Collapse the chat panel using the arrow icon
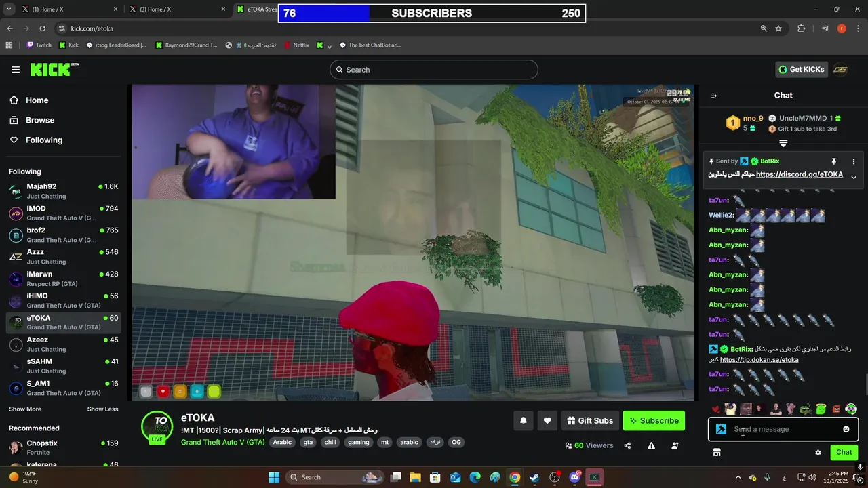The height and width of the screenshot is (488, 868). [x=713, y=96]
